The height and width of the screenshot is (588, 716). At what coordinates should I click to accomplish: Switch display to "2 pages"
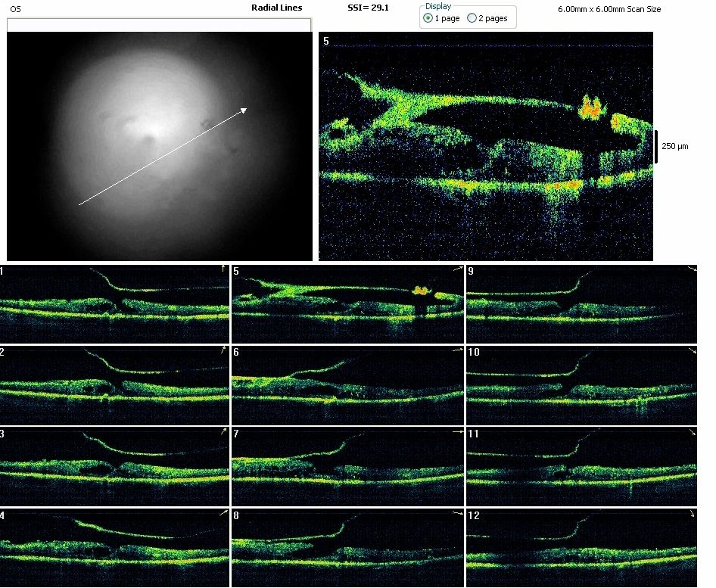pos(472,18)
